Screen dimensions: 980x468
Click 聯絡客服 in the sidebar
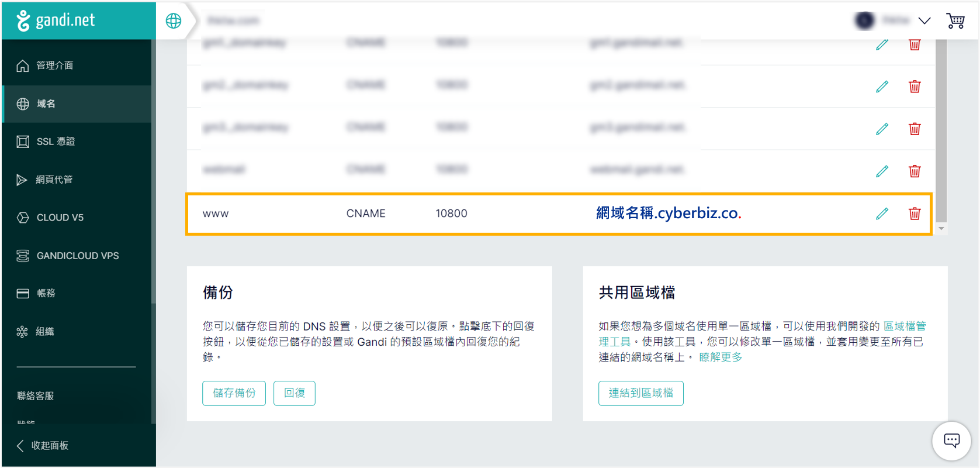point(36,396)
